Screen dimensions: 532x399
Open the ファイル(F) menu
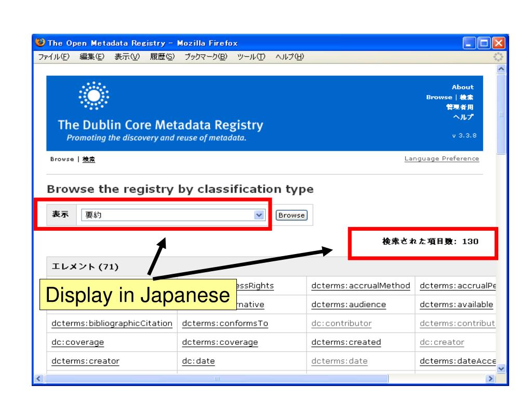[54, 57]
